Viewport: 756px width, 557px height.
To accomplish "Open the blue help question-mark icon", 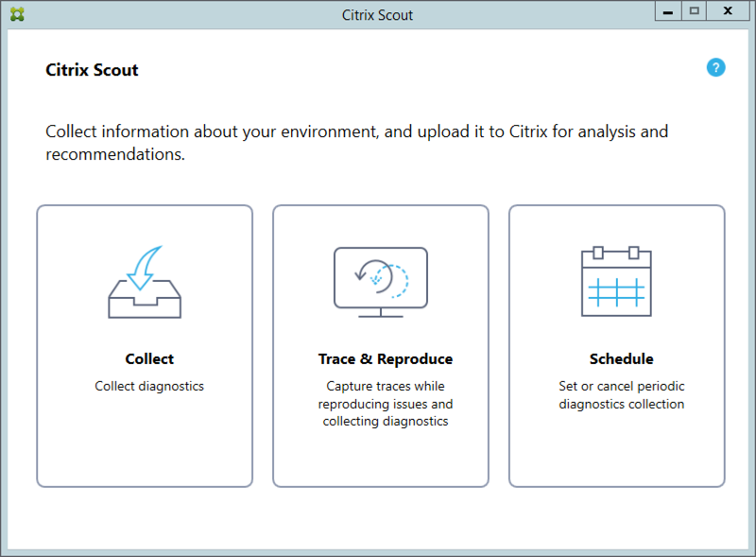I will pos(715,67).
